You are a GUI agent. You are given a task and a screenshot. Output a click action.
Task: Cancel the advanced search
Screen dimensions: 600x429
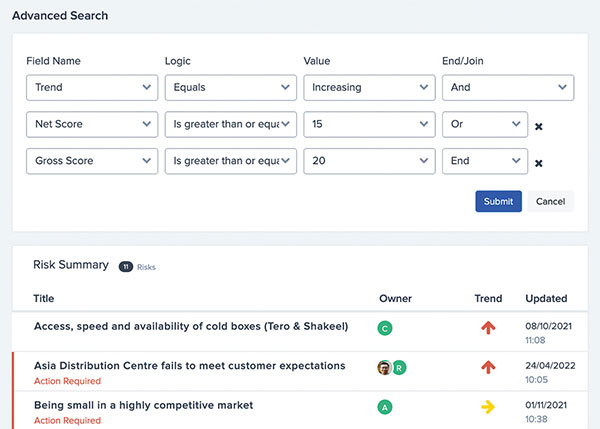tap(550, 201)
